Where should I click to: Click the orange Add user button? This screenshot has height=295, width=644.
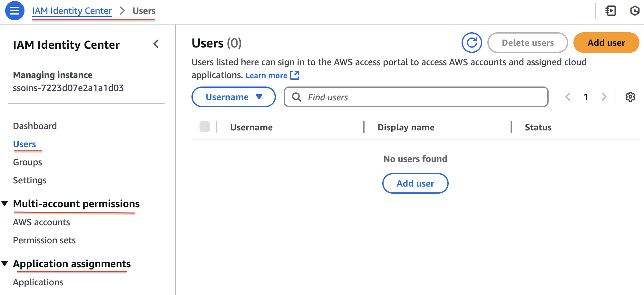click(606, 43)
